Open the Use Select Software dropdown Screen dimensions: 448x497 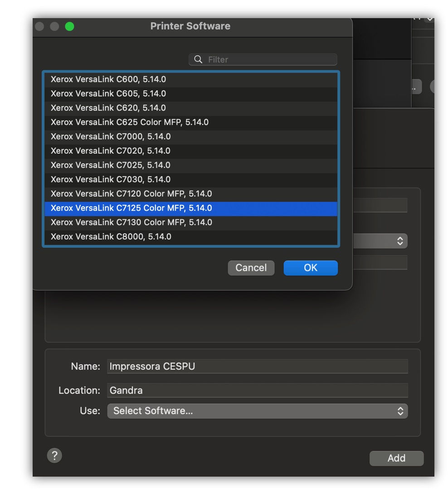(x=257, y=411)
